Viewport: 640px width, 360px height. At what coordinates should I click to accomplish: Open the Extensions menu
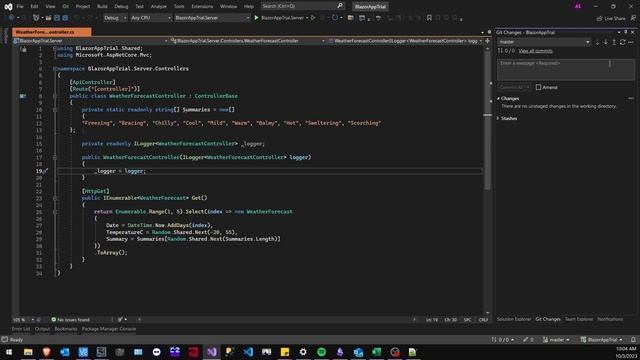[202, 6]
